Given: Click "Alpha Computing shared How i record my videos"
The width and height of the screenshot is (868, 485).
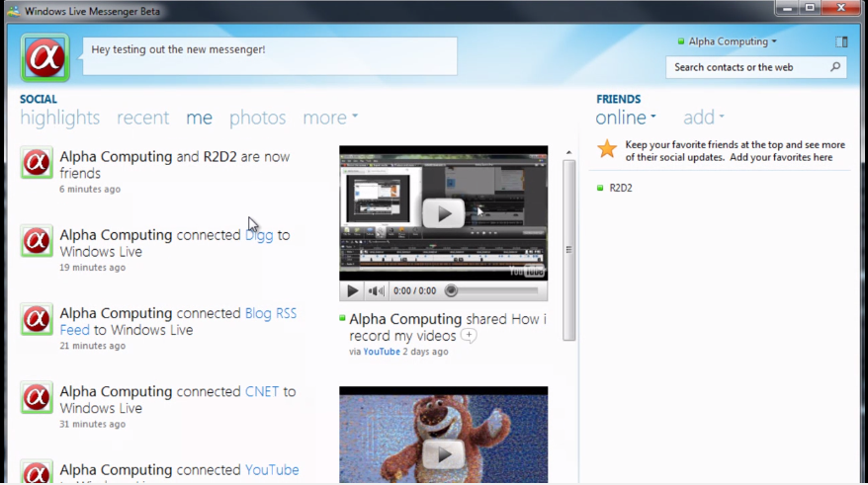Looking at the screenshot, I should click(448, 327).
